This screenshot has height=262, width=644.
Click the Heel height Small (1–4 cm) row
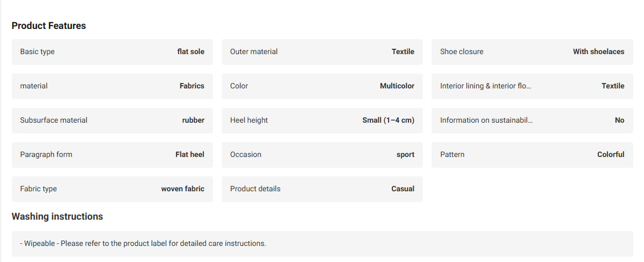click(322, 121)
